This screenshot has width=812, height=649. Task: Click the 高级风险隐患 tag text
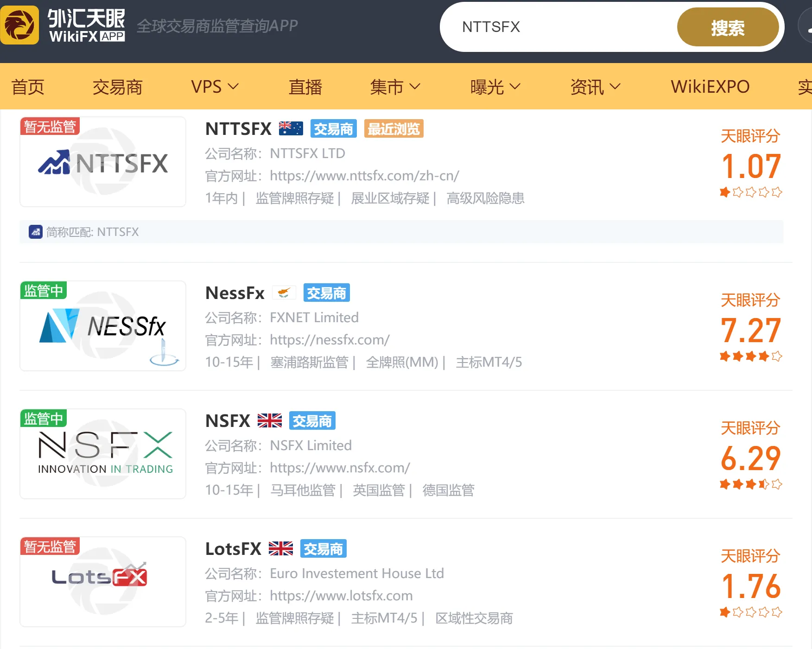pyautogui.click(x=485, y=198)
